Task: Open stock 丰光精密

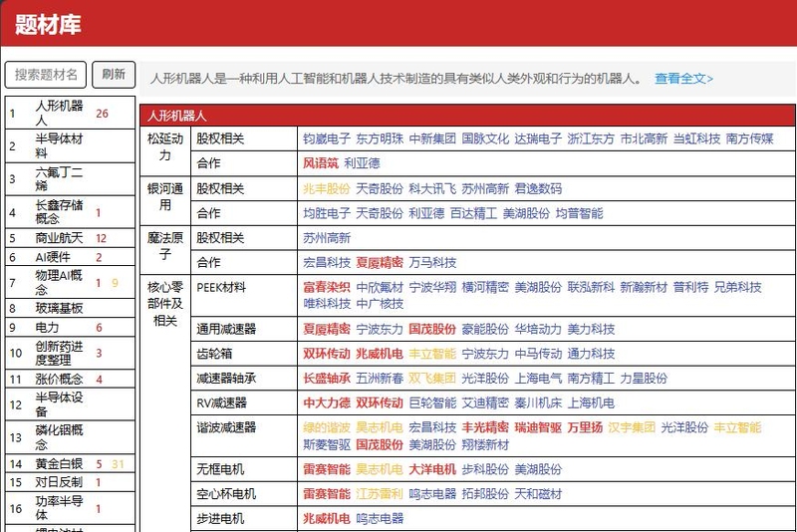Action: point(485,427)
